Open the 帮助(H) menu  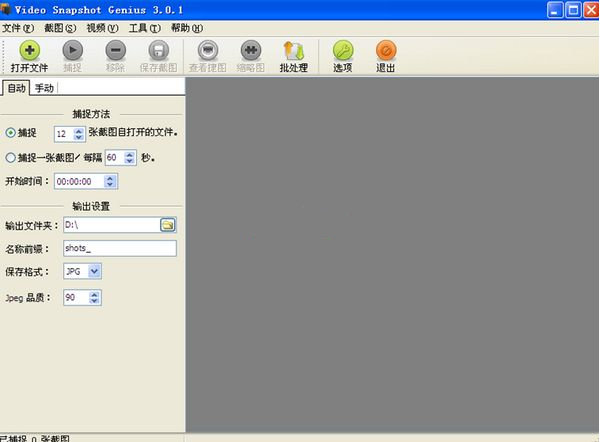(187, 28)
